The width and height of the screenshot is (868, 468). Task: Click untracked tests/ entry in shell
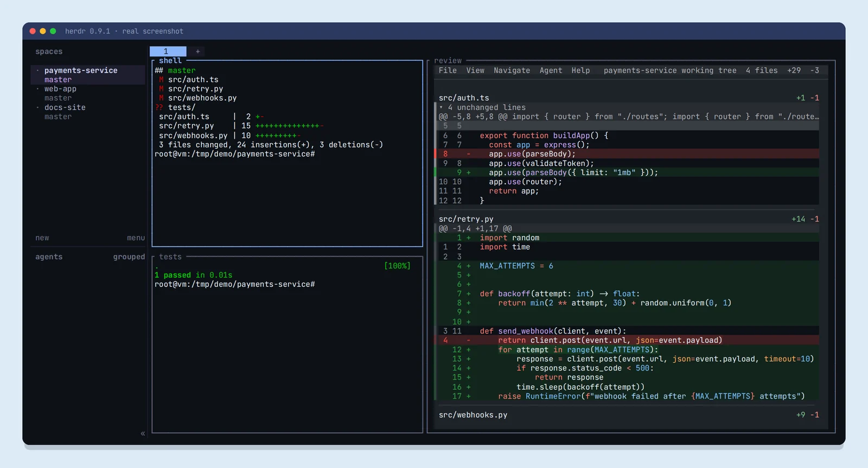click(181, 107)
